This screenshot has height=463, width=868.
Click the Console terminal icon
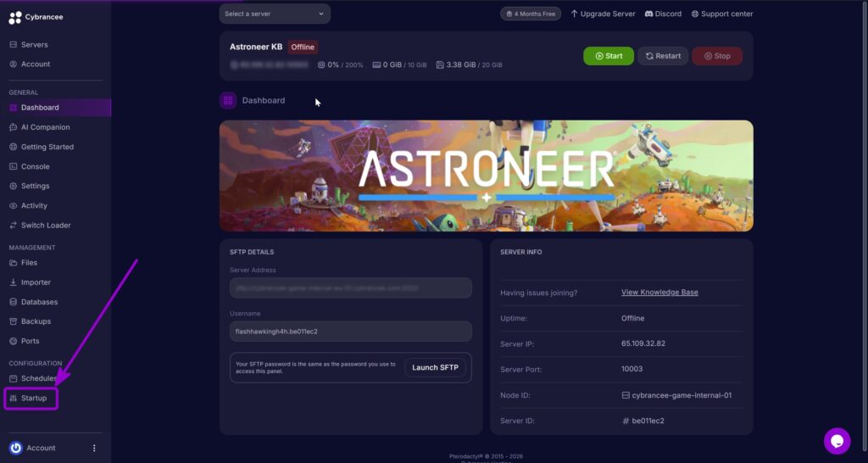[x=14, y=167]
